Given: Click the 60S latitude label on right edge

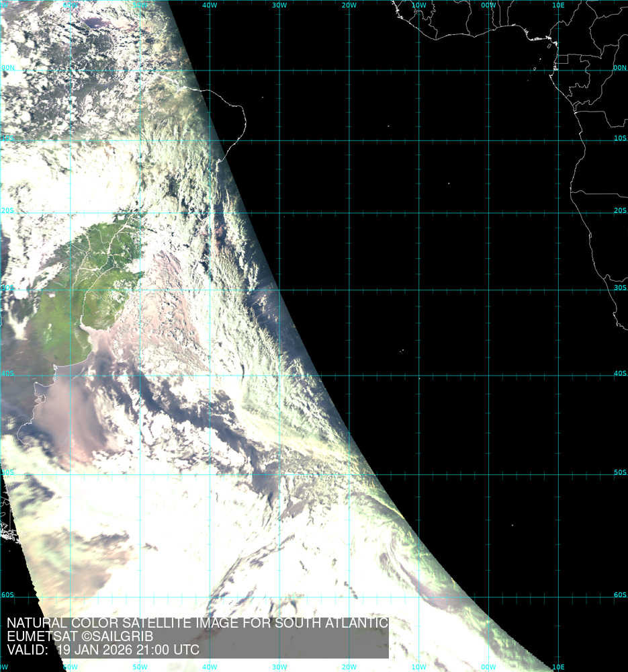Looking at the screenshot, I should (x=619, y=595).
